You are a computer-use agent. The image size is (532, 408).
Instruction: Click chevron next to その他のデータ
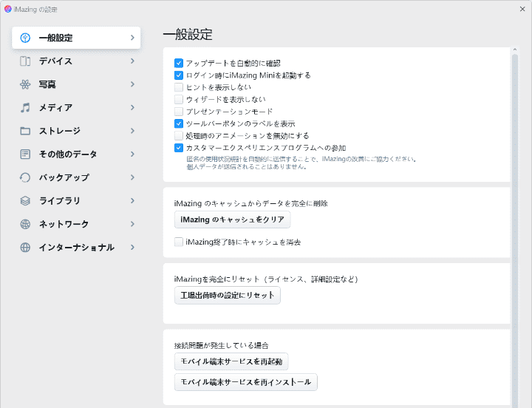(x=133, y=154)
